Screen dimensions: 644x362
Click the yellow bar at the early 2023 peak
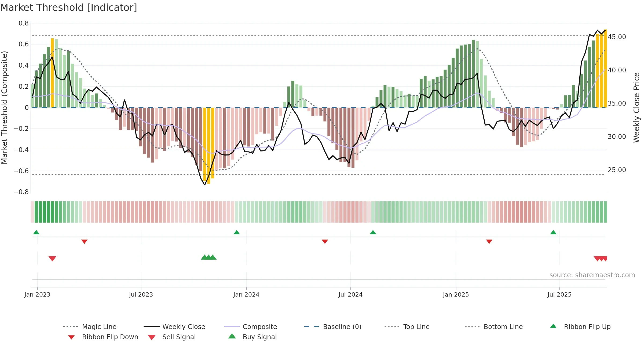(52, 73)
